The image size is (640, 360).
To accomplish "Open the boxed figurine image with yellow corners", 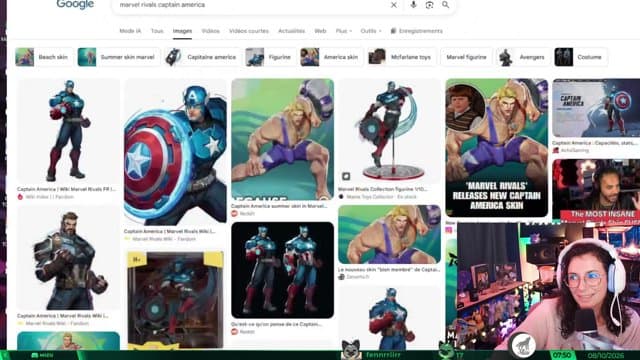I will [x=175, y=300].
